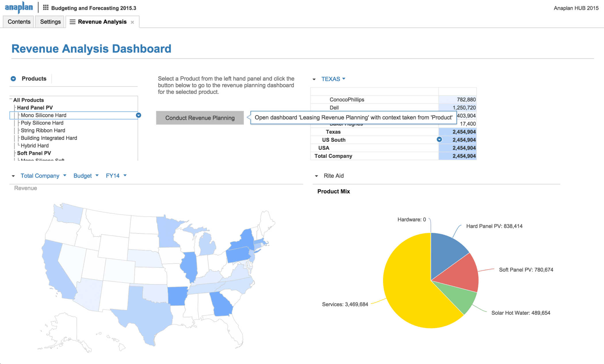Open the TEXAS dropdown selector
The image size is (604, 364).
coord(333,79)
